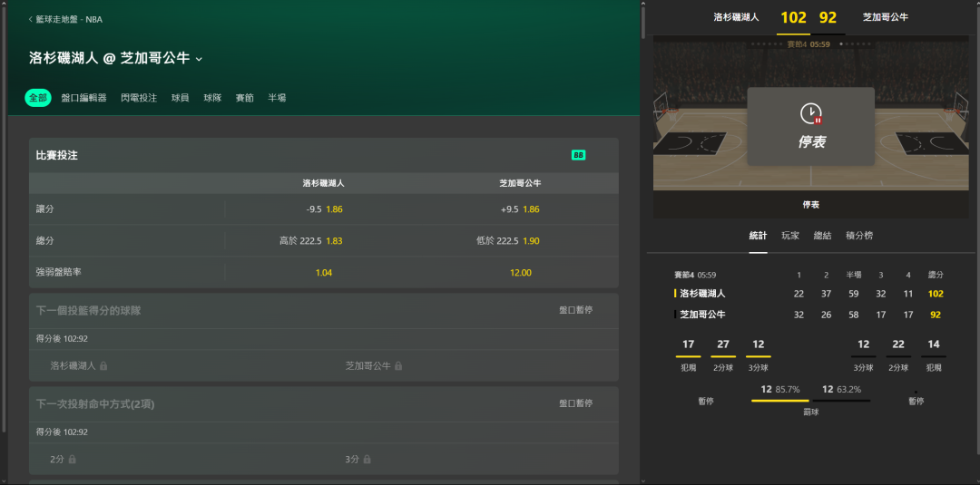Click the 讓分 row label

(45, 209)
